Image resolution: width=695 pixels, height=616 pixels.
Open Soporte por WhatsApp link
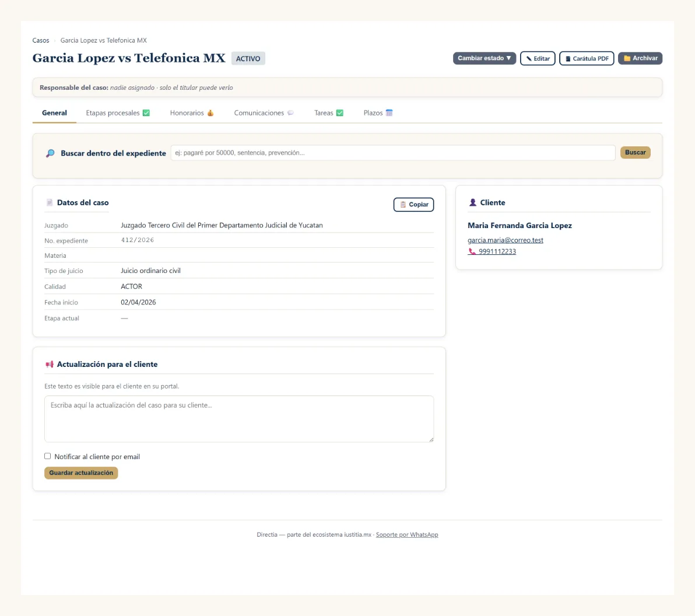(x=407, y=534)
